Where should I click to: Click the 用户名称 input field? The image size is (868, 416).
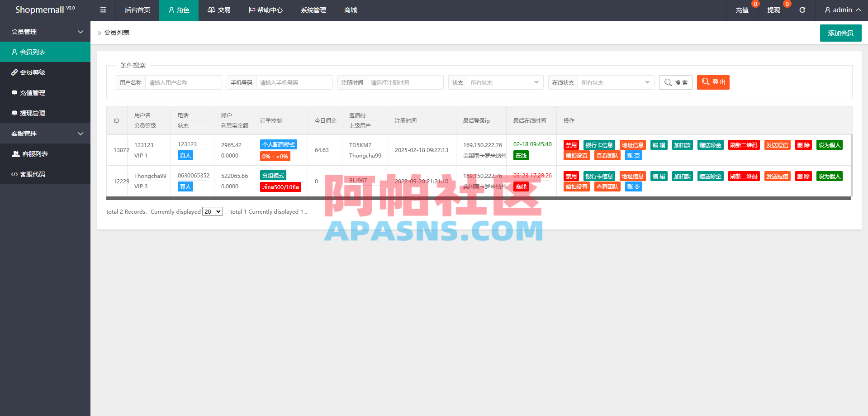tap(184, 82)
